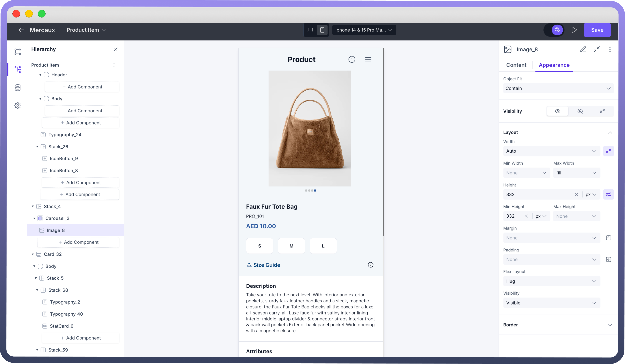The image size is (625, 364).
Task: Select conditional visibility sliders option
Action: pos(602,111)
